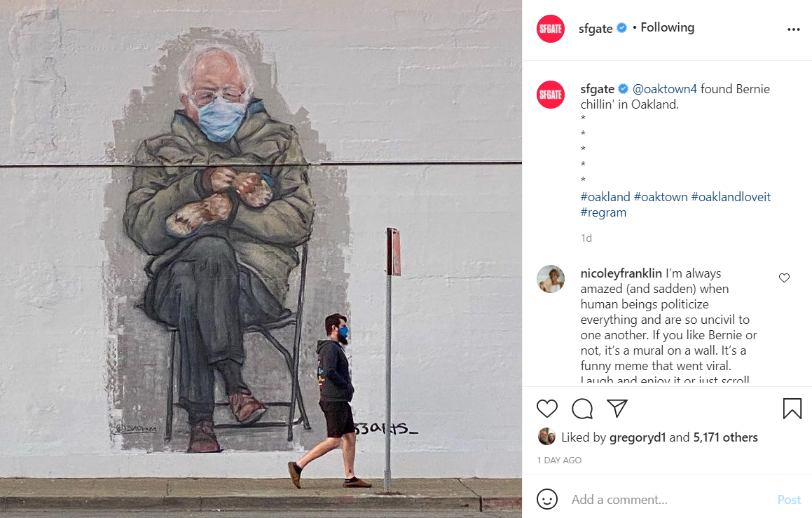The image size is (812, 518).
Task: Open the #oakland hashtag
Action: 605,197
